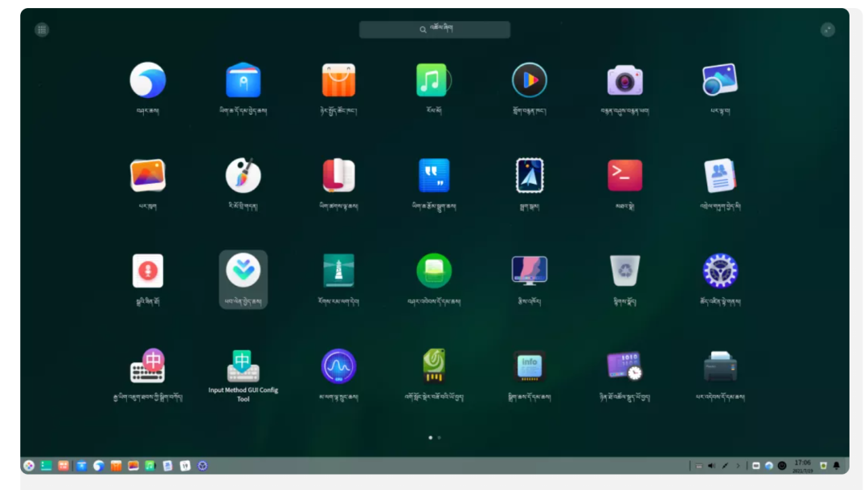Launch the red Terminal app
This screenshot has width=868, height=490.
click(624, 175)
